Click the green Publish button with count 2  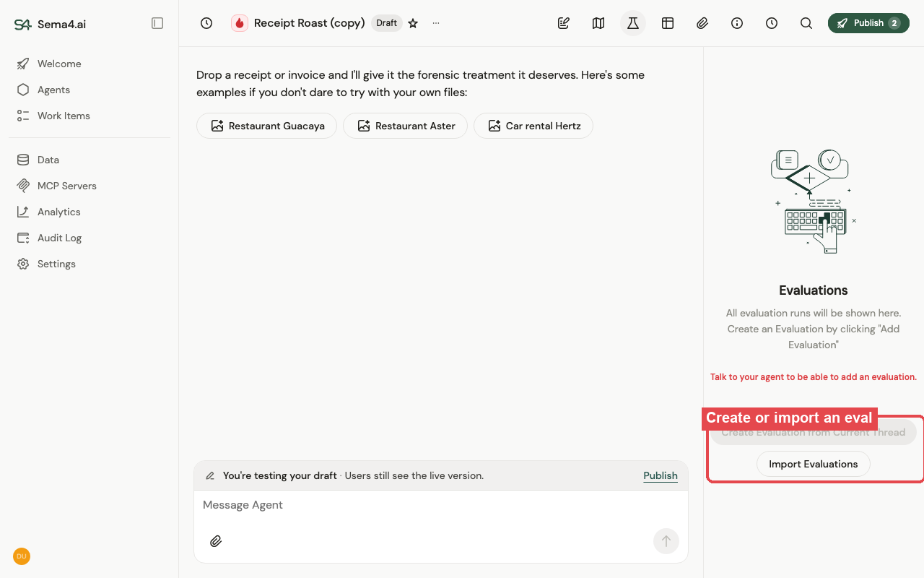click(x=868, y=23)
